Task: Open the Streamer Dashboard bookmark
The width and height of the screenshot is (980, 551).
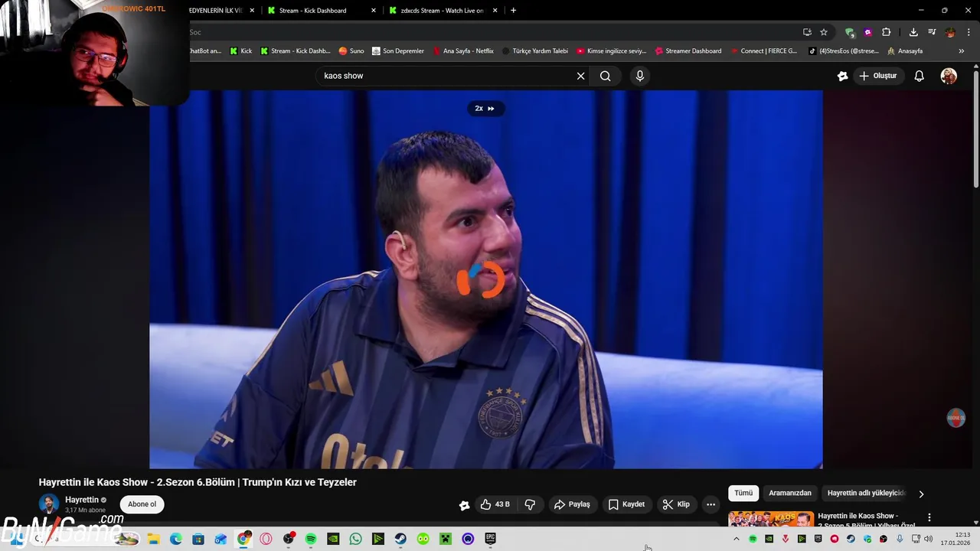Action: (688, 51)
